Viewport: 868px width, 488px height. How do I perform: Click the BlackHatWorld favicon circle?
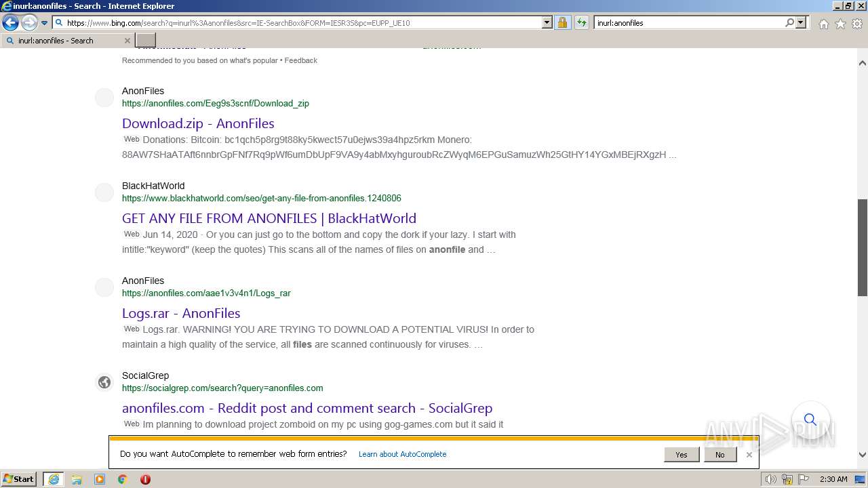[x=104, y=192]
